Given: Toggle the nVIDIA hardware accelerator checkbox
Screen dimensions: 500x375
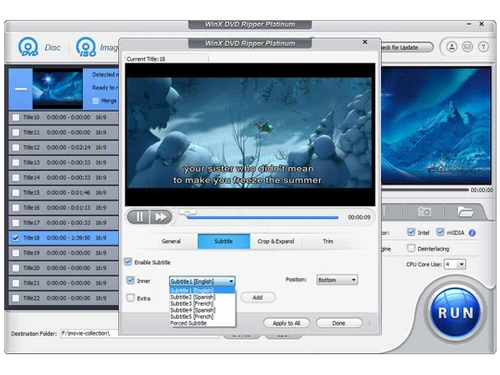Looking at the screenshot, I should click(x=440, y=232).
